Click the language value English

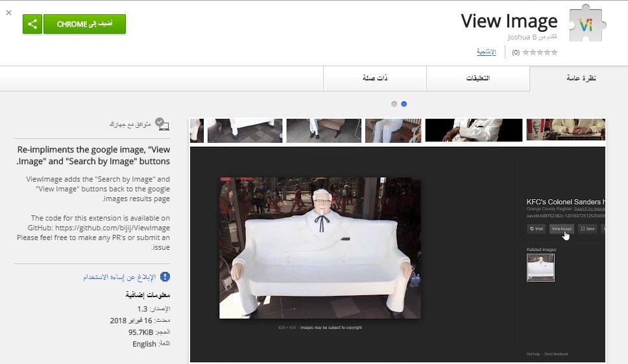[x=144, y=344]
